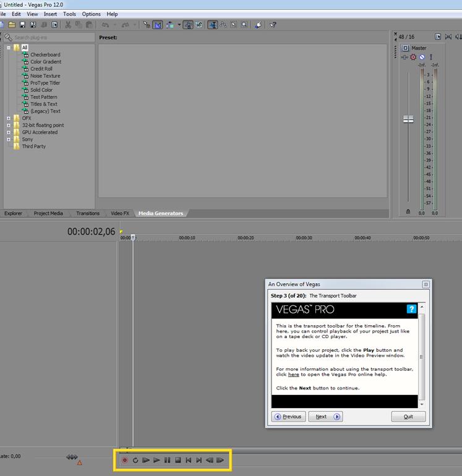
Task: Toggle the Master bus mute icon
Action: coord(422,57)
